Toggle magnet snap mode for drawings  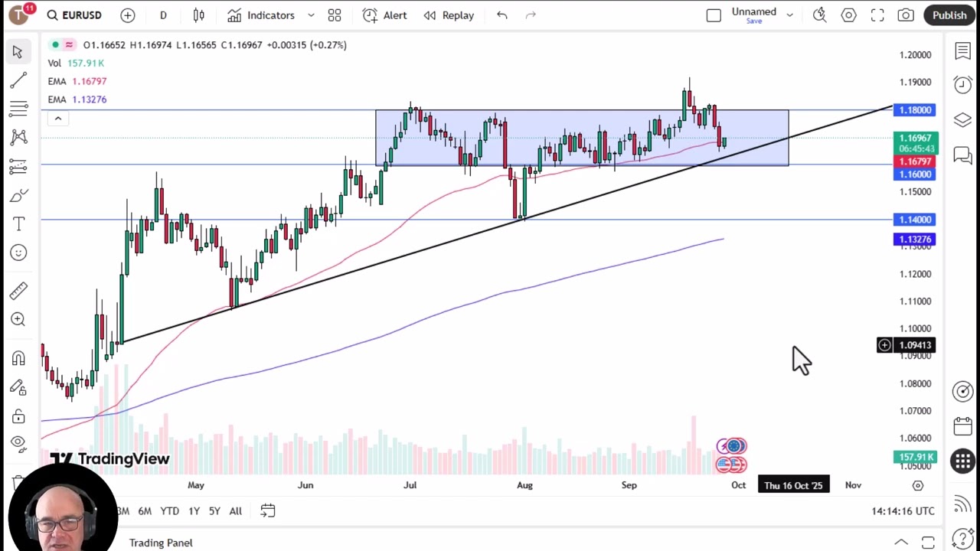pyautogui.click(x=18, y=358)
